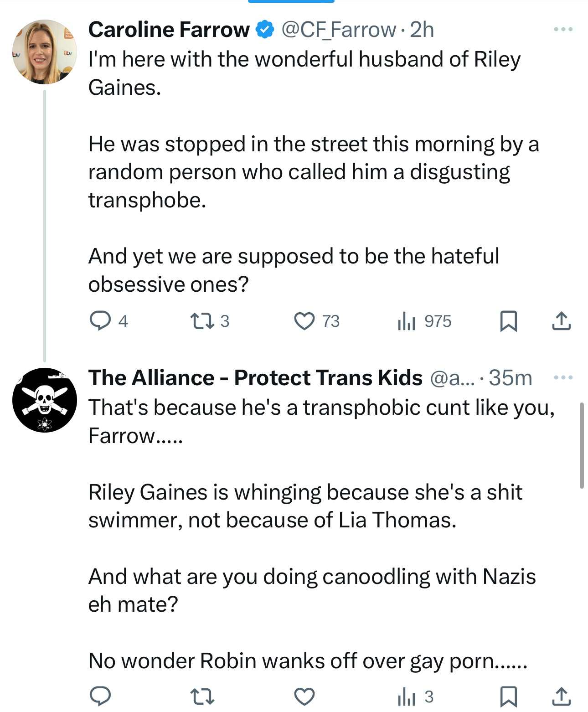Open more options on Caroline Farrow's tweet
This screenshot has height=712, width=588.
[563, 30]
